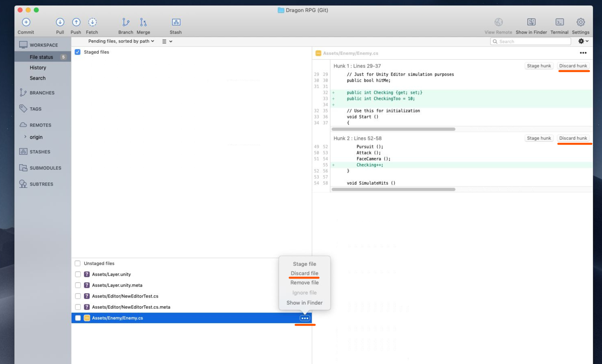Image resolution: width=602 pixels, height=364 pixels.
Task: Click inside the Search field
Action: pos(530,41)
